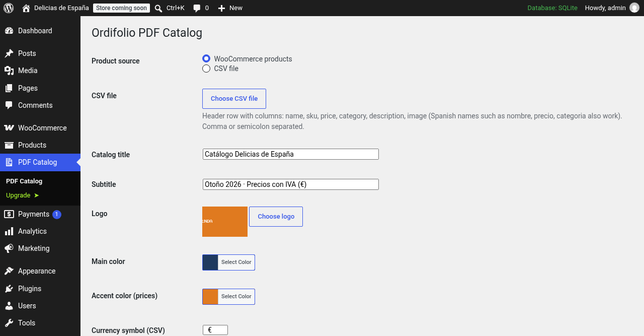Open the Marketing menu label
Screen dimensions: 644x336
coord(34,248)
